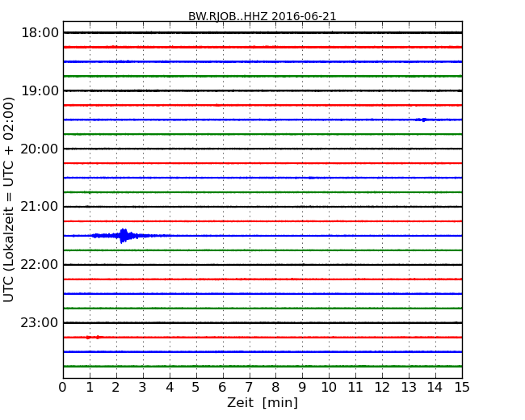The width and height of the screenshot is (525, 420).
Task: Click the 22:00 time label
Action: click(40, 265)
